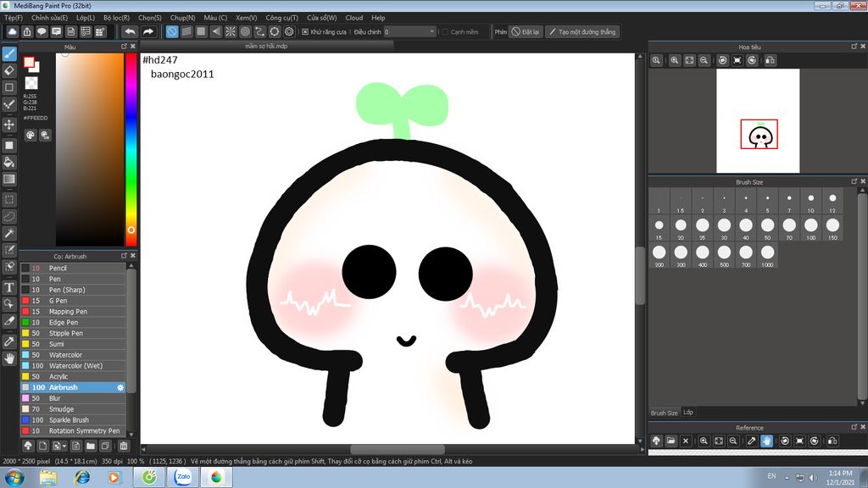
Task: Choose brush size 1000 preset
Action: (x=767, y=255)
